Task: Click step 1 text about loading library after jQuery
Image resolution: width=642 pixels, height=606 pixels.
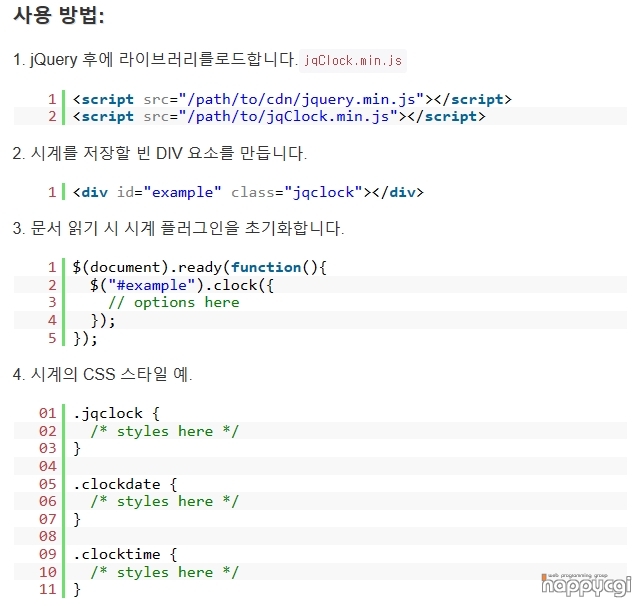Action: [x=155, y=59]
